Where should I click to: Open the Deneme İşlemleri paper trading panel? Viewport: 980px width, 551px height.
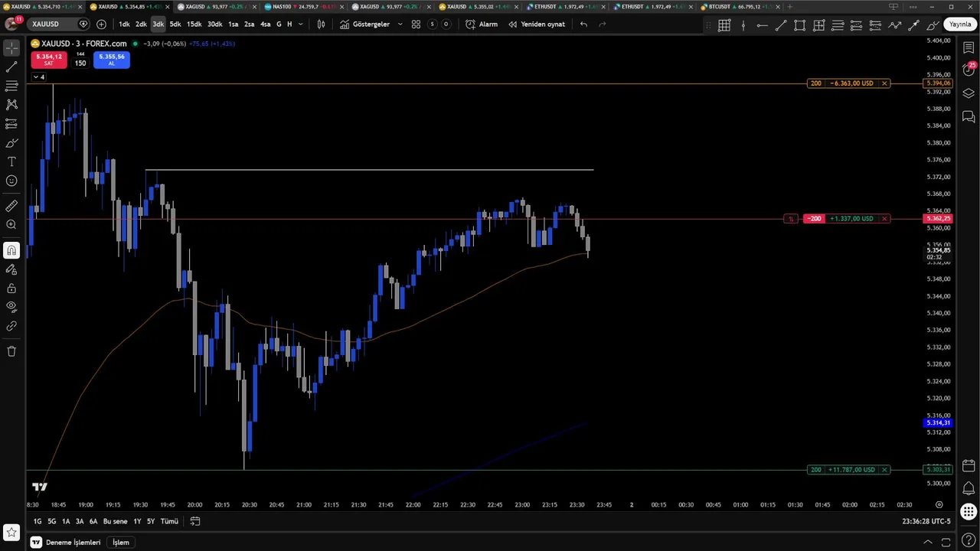pos(66,543)
